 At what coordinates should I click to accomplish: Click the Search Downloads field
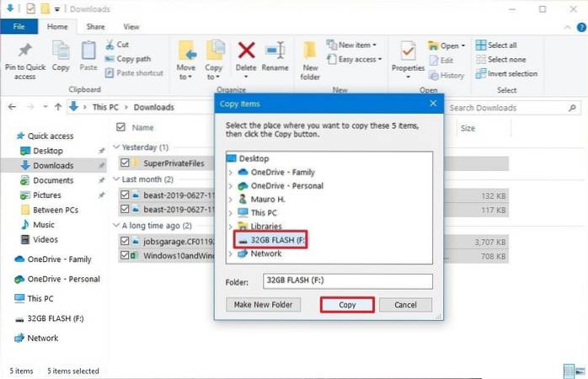[x=512, y=108]
